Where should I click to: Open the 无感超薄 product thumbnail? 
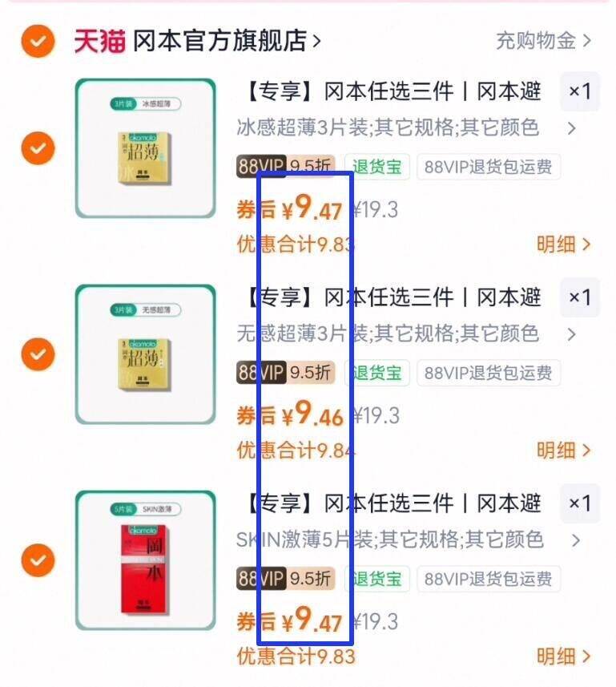click(x=145, y=354)
